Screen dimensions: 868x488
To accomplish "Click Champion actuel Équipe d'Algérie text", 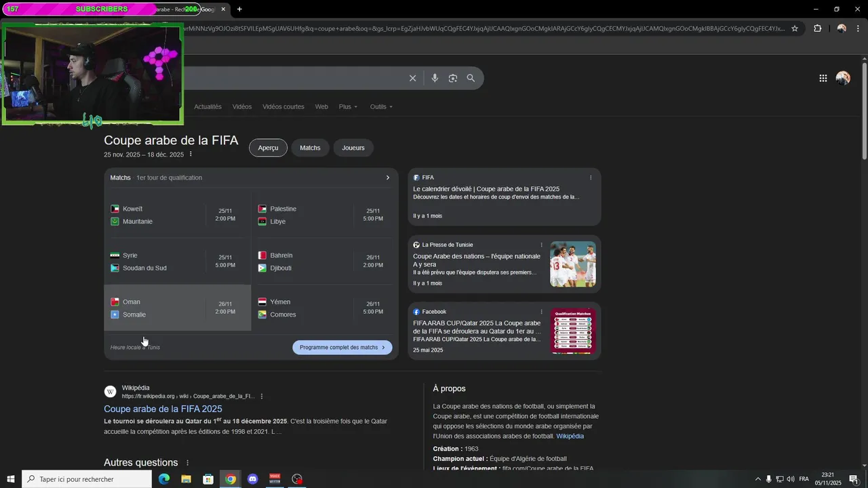I will pyautogui.click(x=500, y=459).
